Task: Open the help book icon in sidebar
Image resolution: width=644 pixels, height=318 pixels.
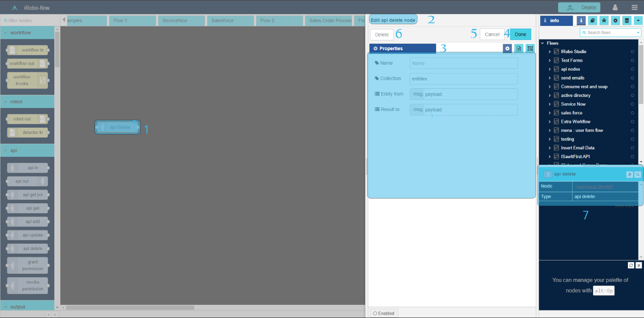Action: (x=592, y=20)
